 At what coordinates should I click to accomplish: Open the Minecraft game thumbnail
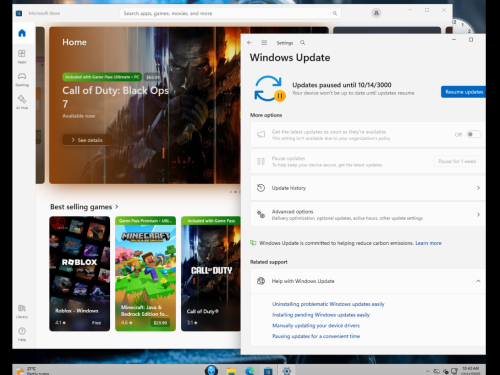[x=145, y=274]
